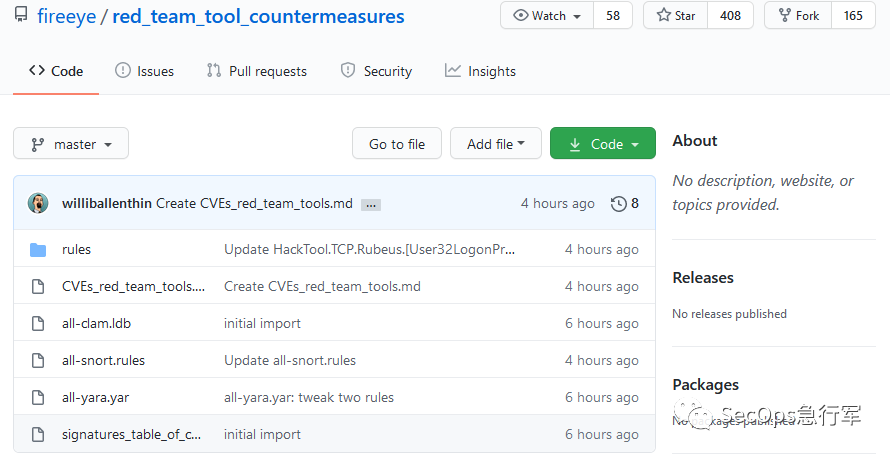This screenshot has width=890, height=456.
Task: Open the green Code download dropdown
Action: pyautogui.click(x=603, y=144)
